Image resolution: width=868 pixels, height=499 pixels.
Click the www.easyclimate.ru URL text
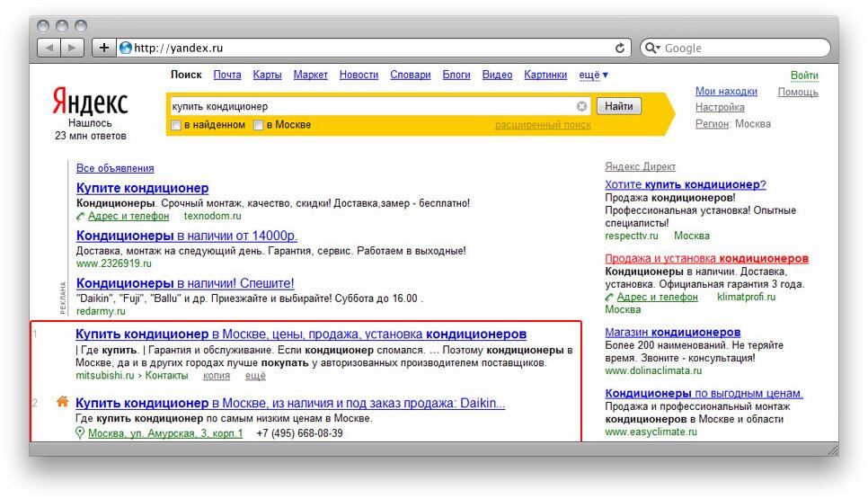click(x=651, y=432)
